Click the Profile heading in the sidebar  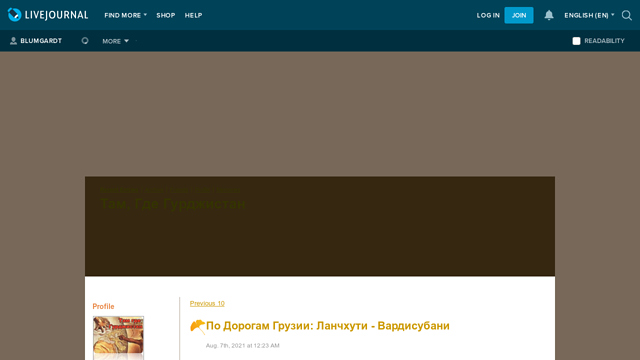point(103,306)
